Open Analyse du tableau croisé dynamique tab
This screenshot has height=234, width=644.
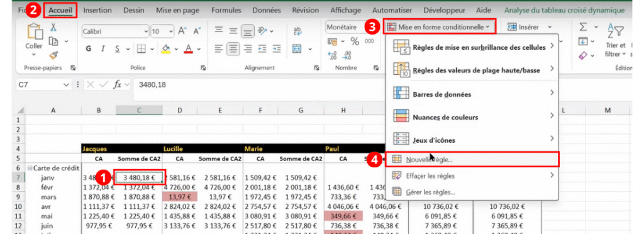tap(564, 10)
